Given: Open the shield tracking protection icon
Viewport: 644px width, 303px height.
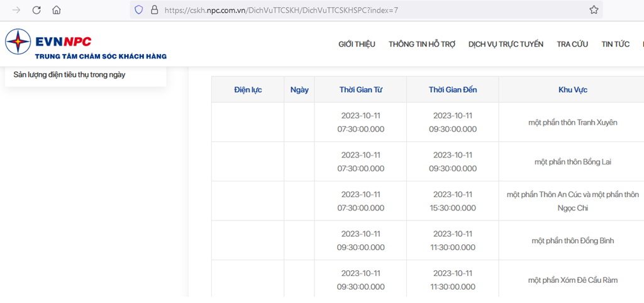Looking at the screenshot, I should pyautogui.click(x=139, y=10).
